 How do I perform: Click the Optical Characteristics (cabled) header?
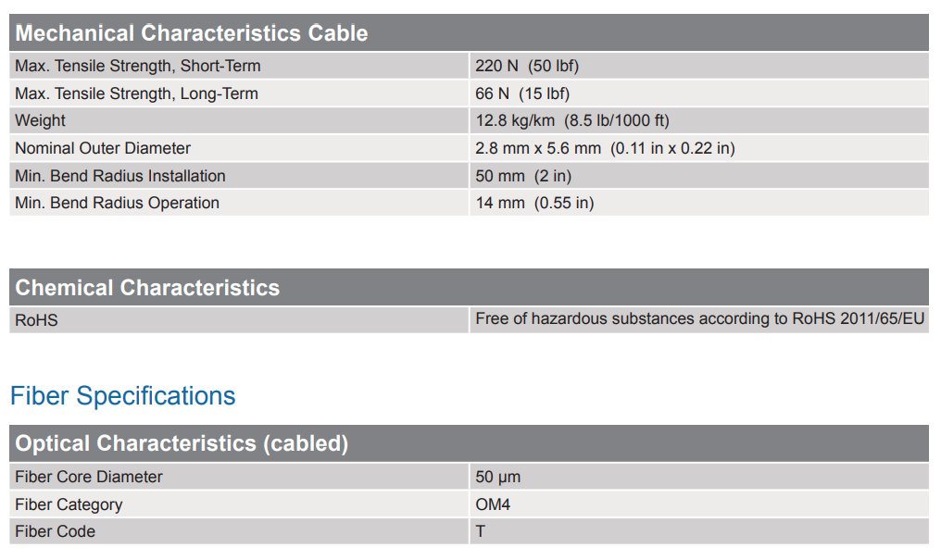[182, 443]
